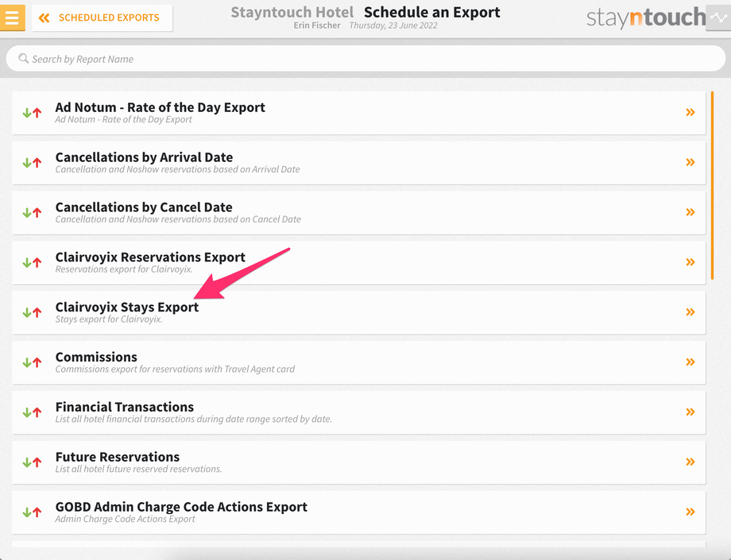The width and height of the screenshot is (731, 560).
Task: Select Commissions report title
Action: coord(96,357)
